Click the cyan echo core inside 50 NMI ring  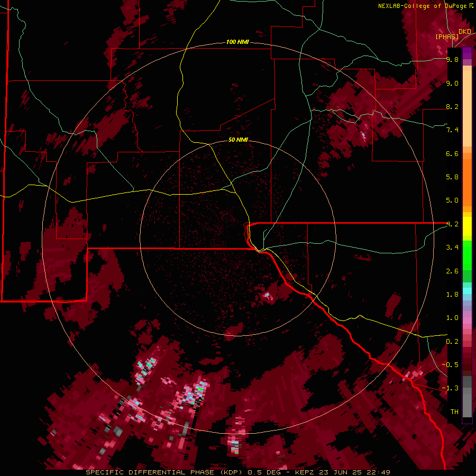tap(267, 295)
